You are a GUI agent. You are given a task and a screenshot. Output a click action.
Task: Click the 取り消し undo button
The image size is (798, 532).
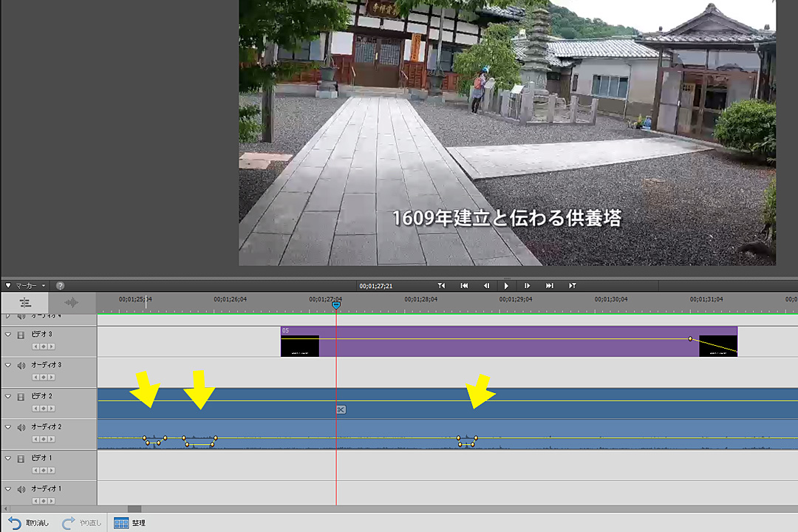click(30, 523)
